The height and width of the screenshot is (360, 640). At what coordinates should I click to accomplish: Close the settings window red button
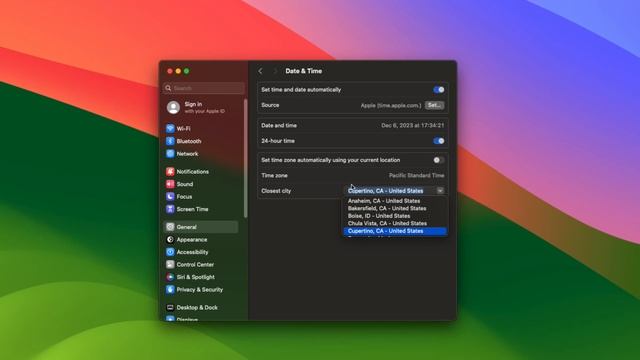tap(170, 71)
